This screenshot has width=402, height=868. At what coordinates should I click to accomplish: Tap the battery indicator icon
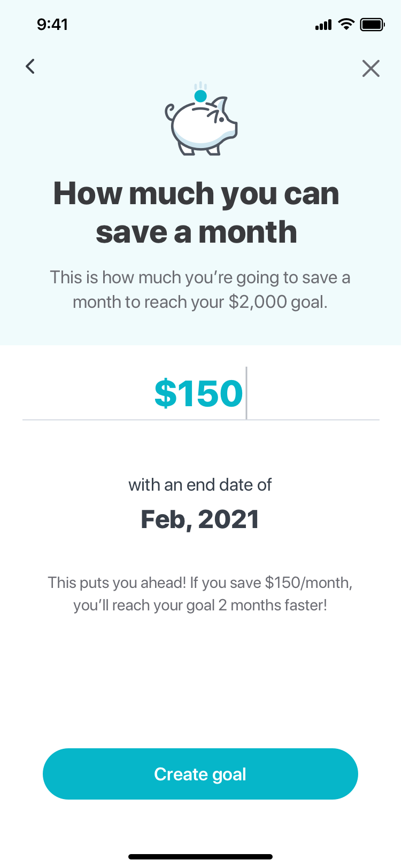pyautogui.click(x=372, y=25)
